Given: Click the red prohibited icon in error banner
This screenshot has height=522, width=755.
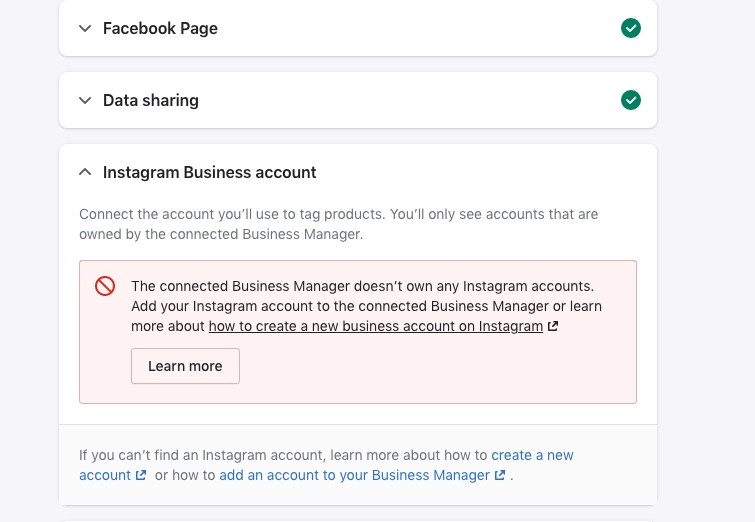Looking at the screenshot, I should (105, 287).
